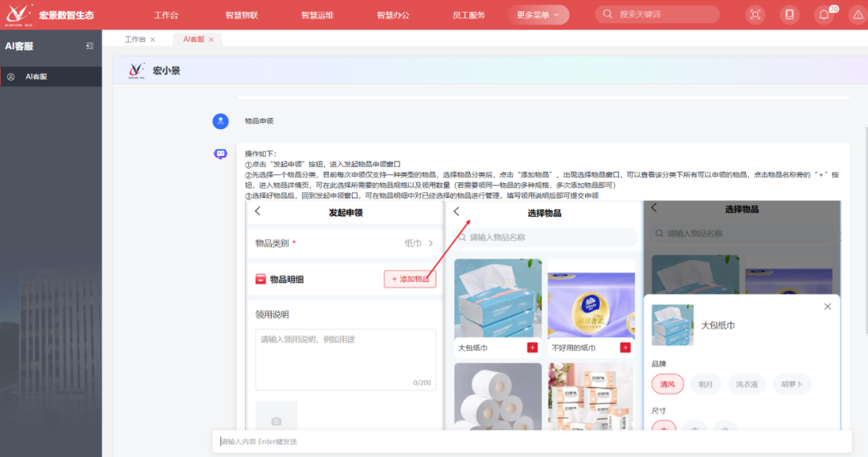Screen dimensions: 868x457
Task: Click the chatbot avatar icon beside the reply
Action: tap(220, 154)
